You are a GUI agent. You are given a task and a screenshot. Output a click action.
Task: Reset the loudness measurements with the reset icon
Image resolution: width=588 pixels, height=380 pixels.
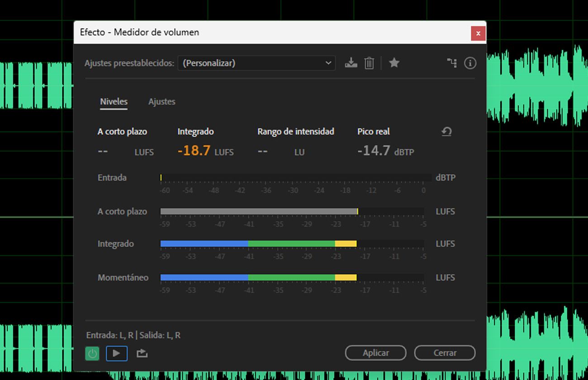(447, 132)
